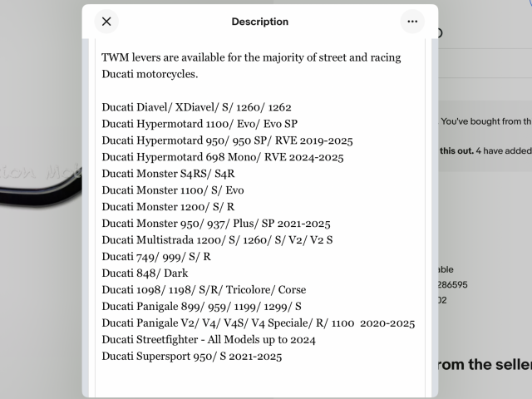Click the Hypermotard 1100/ Evo/ Evo SP line
Image resolution: width=532 pixels, height=399 pixels.
(199, 124)
